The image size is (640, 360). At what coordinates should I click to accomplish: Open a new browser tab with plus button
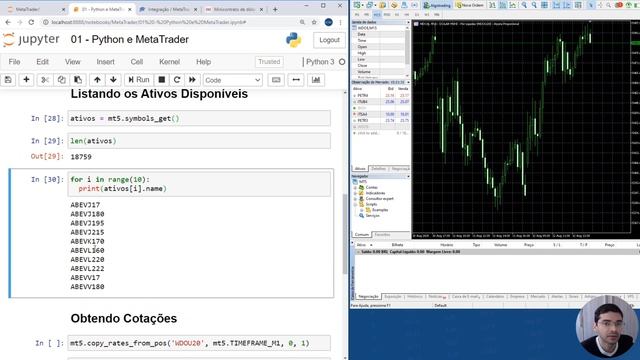pyautogui.click(x=275, y=9)
